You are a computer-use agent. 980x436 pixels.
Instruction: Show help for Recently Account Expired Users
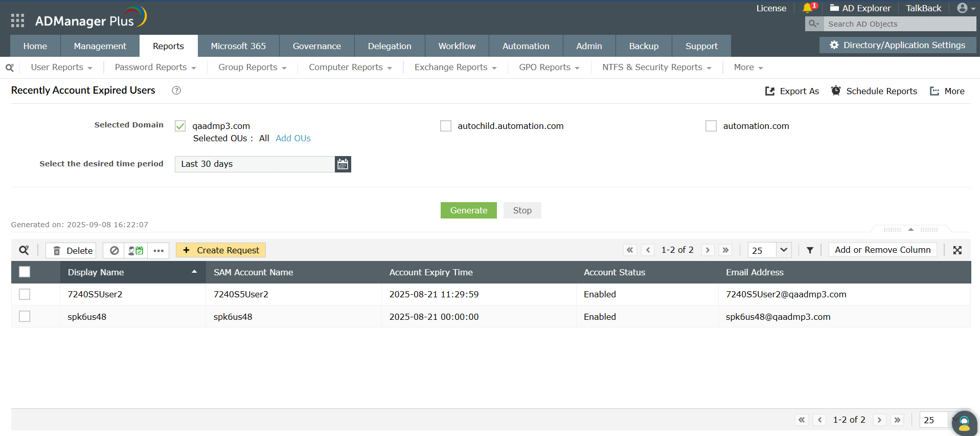click(x=176, y=91)
